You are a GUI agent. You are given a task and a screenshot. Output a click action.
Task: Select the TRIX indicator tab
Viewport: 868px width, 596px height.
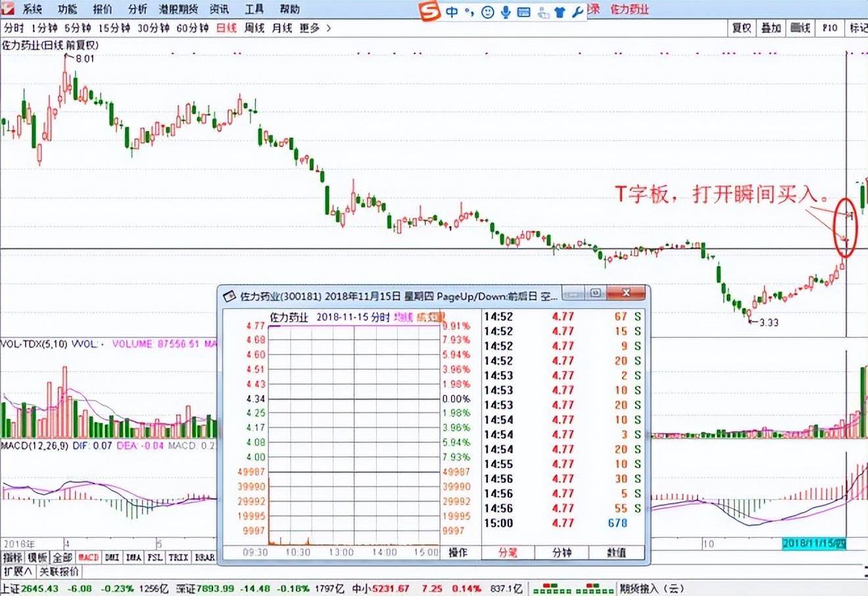point(178,557)
